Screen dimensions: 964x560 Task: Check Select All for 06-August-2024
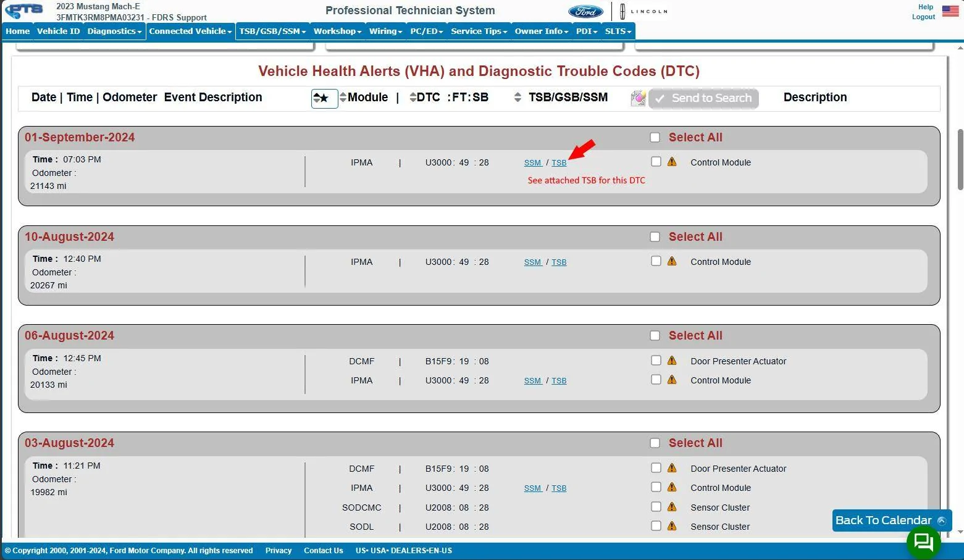[x=655, y=336]
